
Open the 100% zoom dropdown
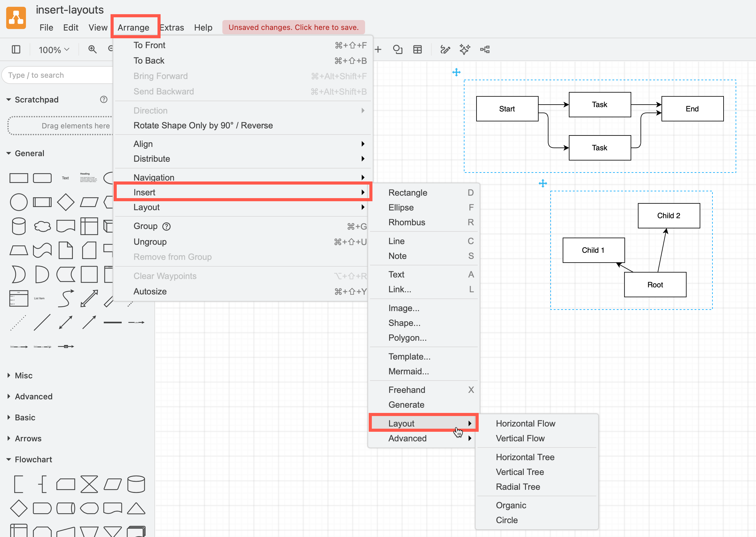[54, 50]
